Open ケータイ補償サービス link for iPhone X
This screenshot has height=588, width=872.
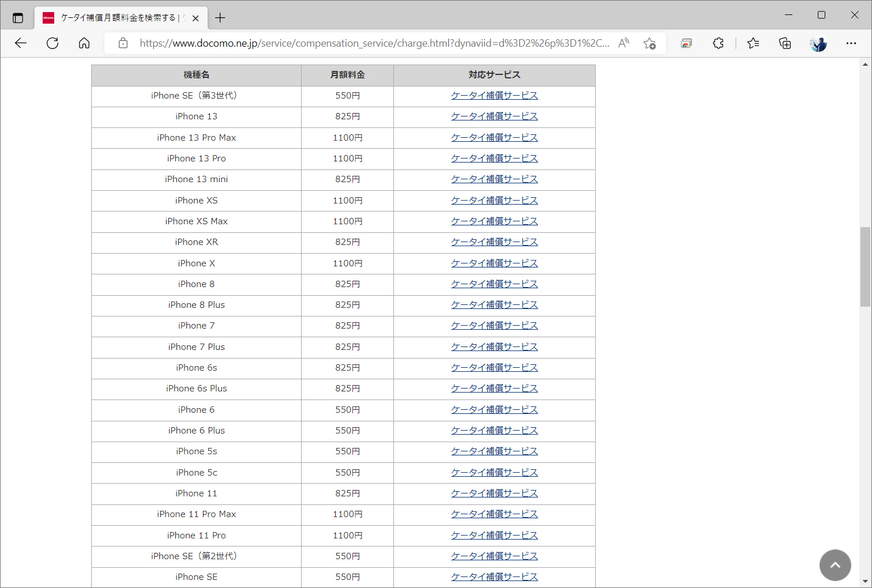click(x=494, y=263)
